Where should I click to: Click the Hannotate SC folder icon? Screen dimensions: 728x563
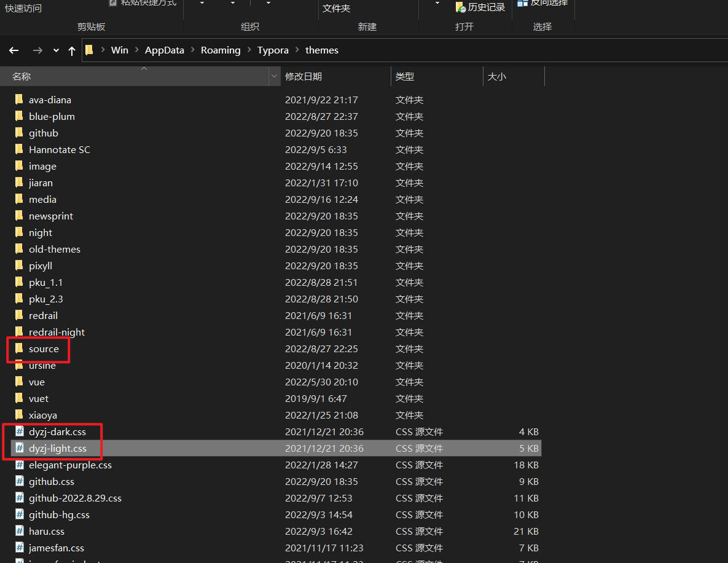pos(19,149)
